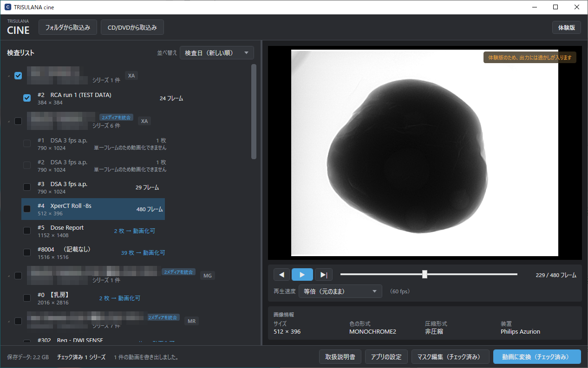This screenshot has height=368, width=588.
Task: Click the 体験版 trial button
Action: point(567,27)
